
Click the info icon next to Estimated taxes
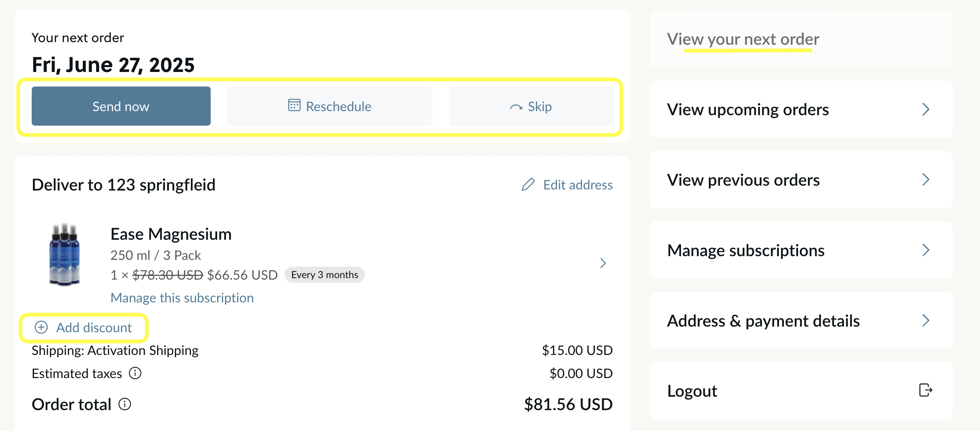tap(135, 373)
